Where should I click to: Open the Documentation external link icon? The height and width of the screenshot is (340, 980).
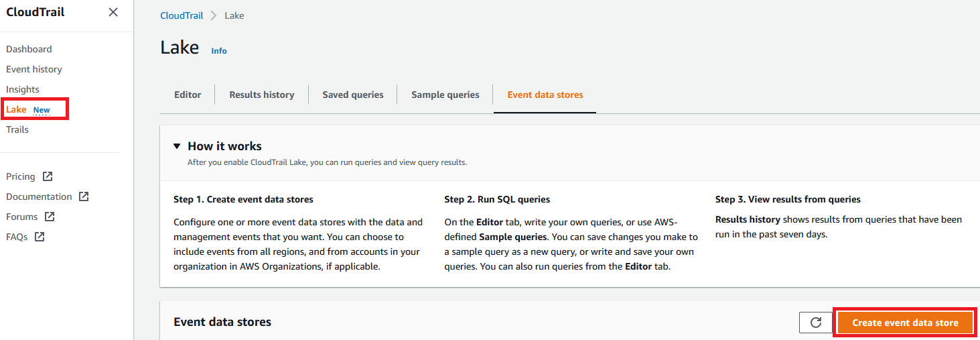84,196
